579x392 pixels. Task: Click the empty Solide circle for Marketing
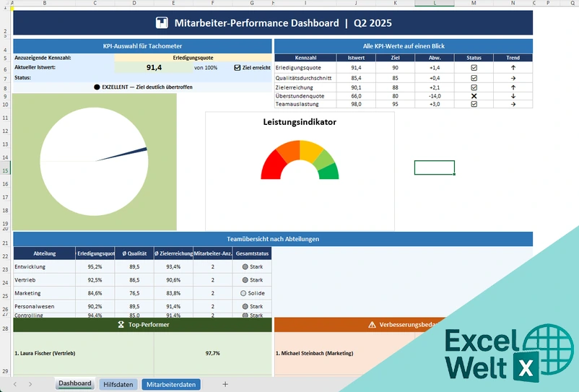pyautogui.click(x=243, y=293)
